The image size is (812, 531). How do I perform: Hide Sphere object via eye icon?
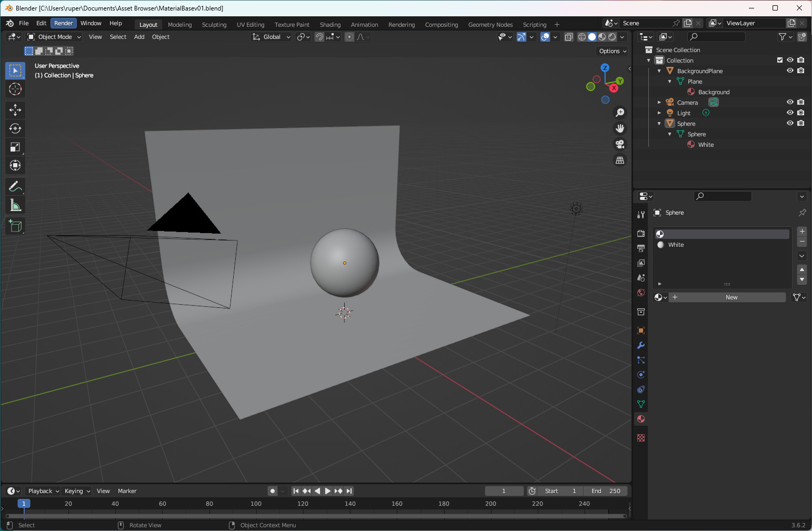[790, 123]
